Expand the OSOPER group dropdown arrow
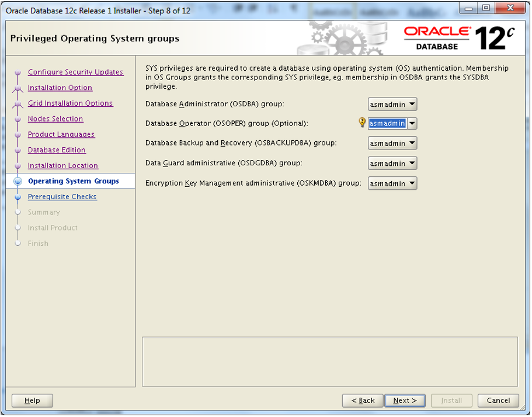The image size is (532, 417). 412,123
